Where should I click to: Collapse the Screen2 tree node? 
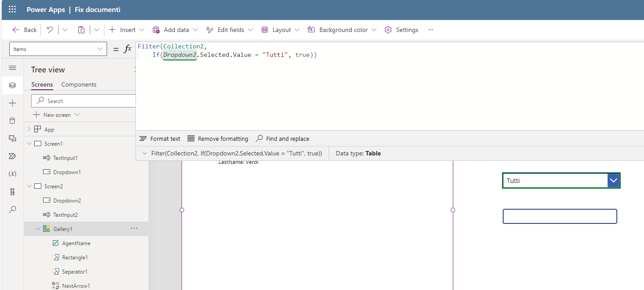[29, 186]
